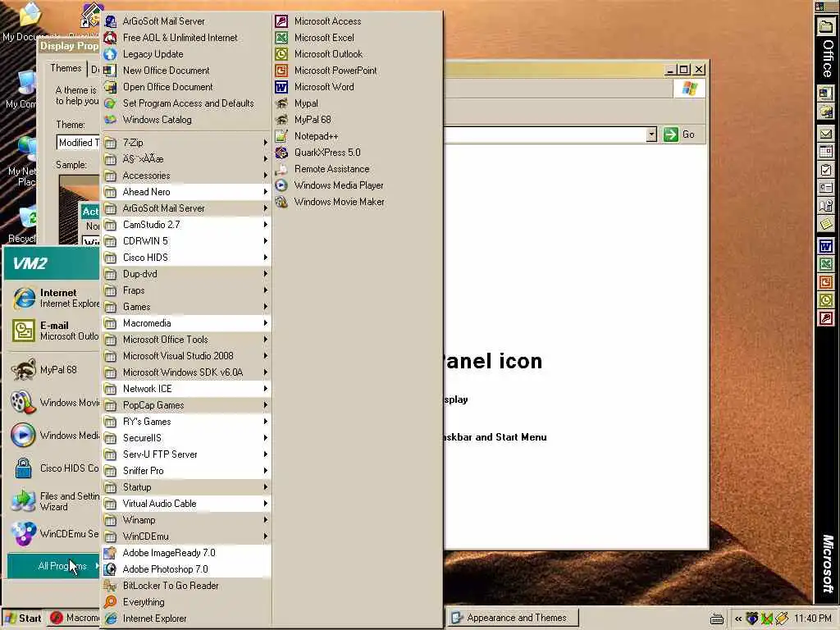Viewport: 840px width, 630px height.
Task: Switch to the Themes tab in Display Properties
Action: (x=66, y=68)
